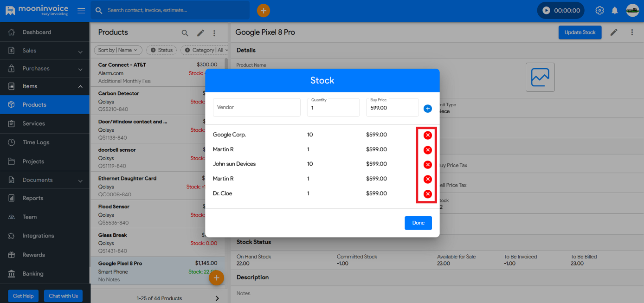Expand the Documents menu chevron
Viewport: 644px width, 303px height.
point(80,181)
